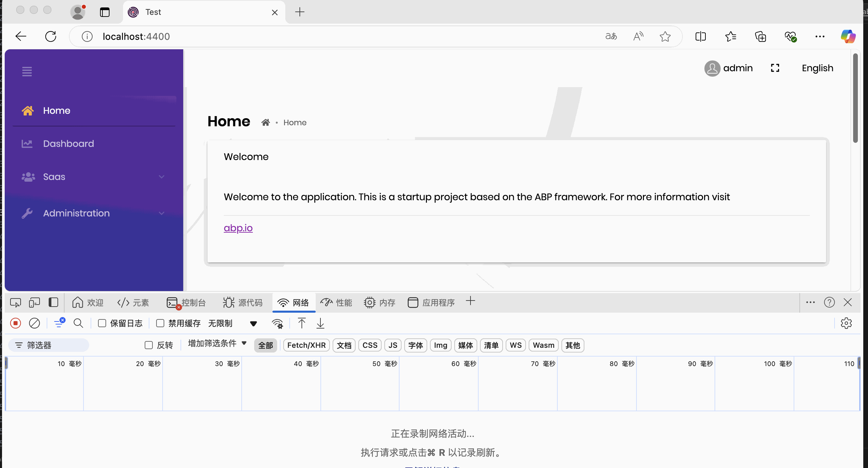The image size is (868, 468).
Task: Check the 反转 filter checkbox
Action: click(x=149, y=345)
